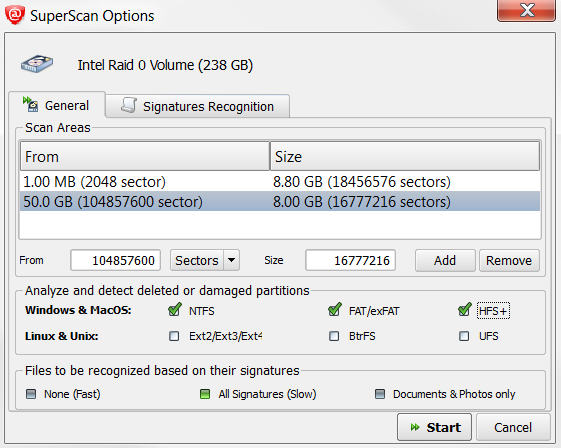Click the Size column header

point(405,156)
